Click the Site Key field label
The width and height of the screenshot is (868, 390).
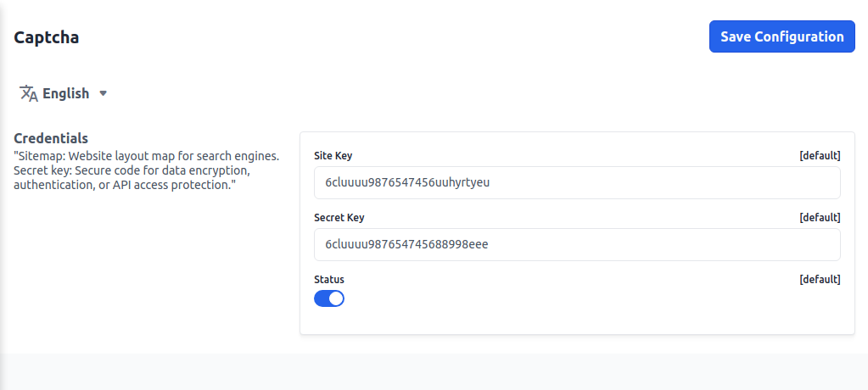coord(333,156)
